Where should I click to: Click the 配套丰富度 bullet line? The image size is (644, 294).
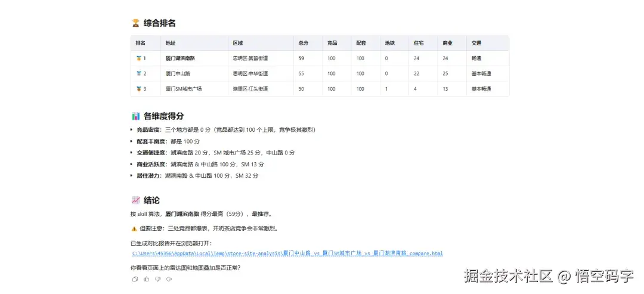pos(168,141)
